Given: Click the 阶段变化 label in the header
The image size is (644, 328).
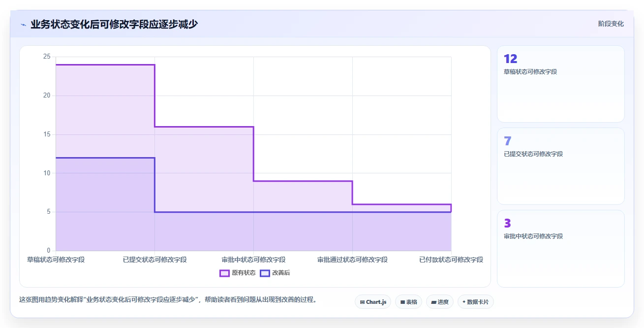Looking at the screenshot, I should click(x=611, y=24).
